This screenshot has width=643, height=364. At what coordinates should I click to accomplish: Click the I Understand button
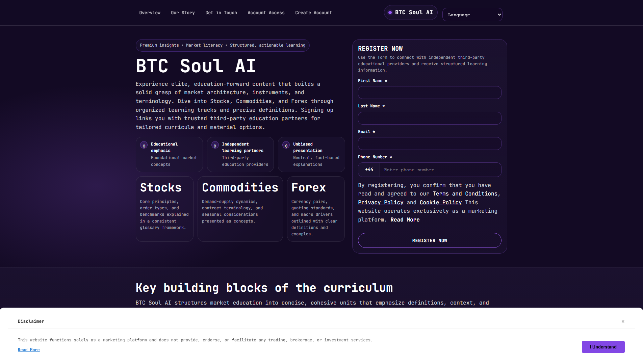tap(603, 347)
